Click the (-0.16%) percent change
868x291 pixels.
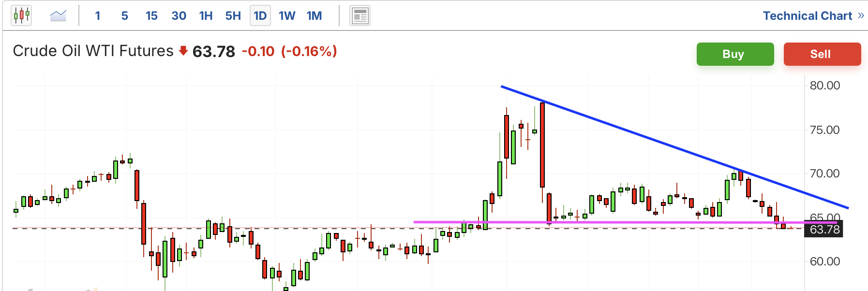309,51
